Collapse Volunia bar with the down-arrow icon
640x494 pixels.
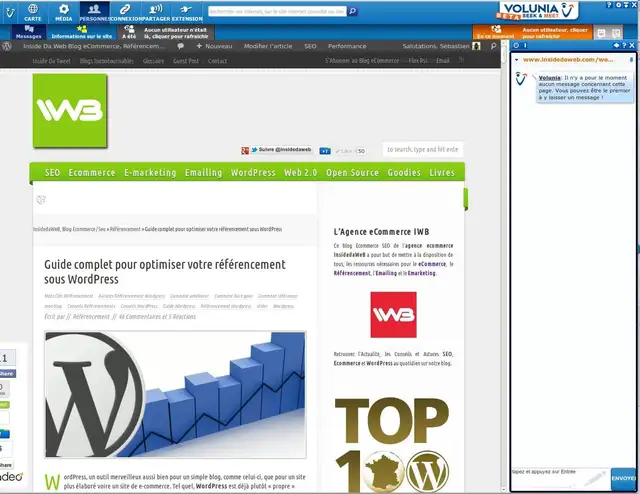coord(626,4)
